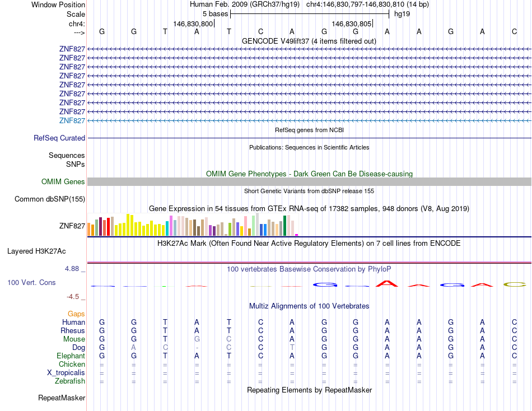Viewport: 532px width, 411px height.
Task: Click the 5 bases scale bar
Action: [x=310, y=14]
